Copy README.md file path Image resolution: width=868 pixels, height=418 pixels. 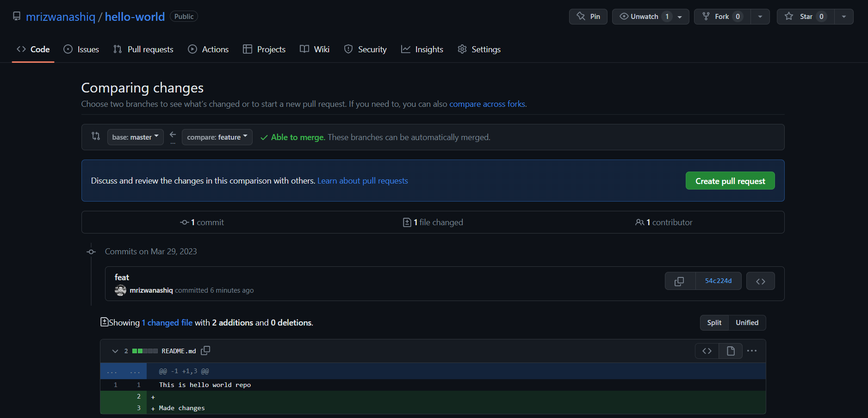tap(206, 350)
